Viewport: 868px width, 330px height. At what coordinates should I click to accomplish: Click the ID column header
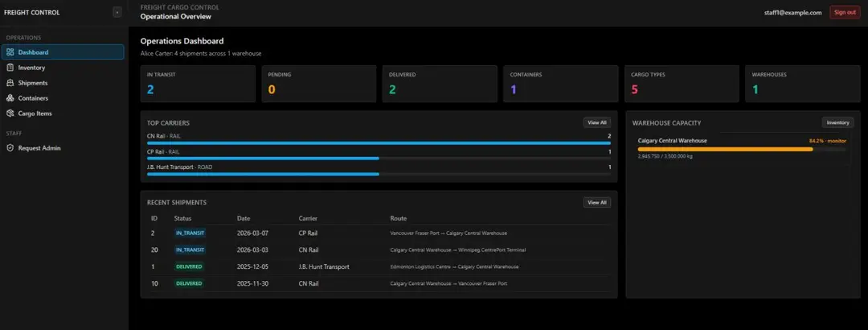[154, 218]
